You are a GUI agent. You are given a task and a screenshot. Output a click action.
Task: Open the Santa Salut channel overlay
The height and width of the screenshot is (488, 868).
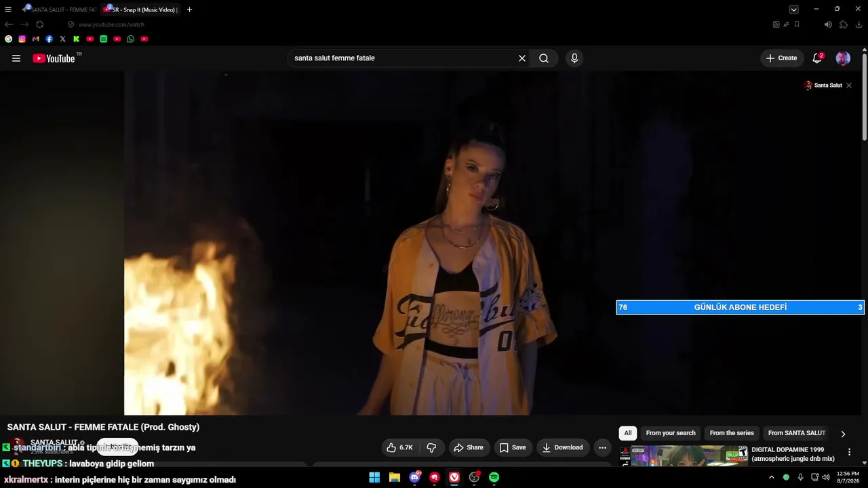point(823,85)
